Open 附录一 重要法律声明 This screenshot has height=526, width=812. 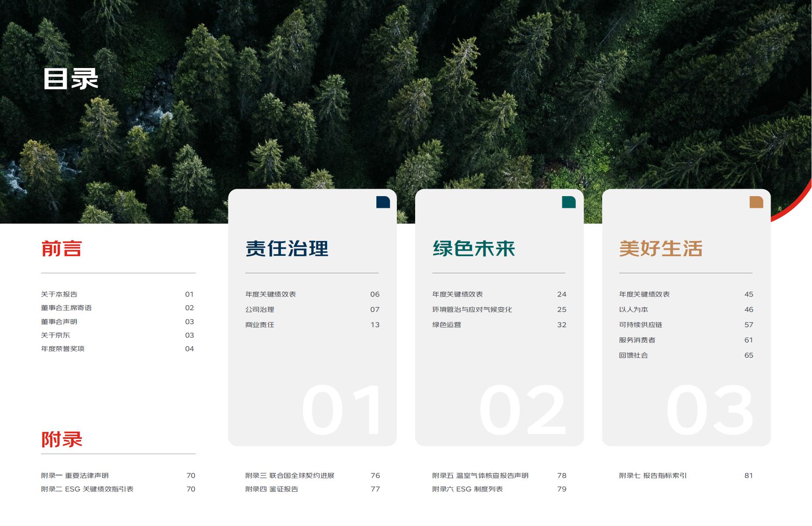pyautogui.click(x=75, y=475)
